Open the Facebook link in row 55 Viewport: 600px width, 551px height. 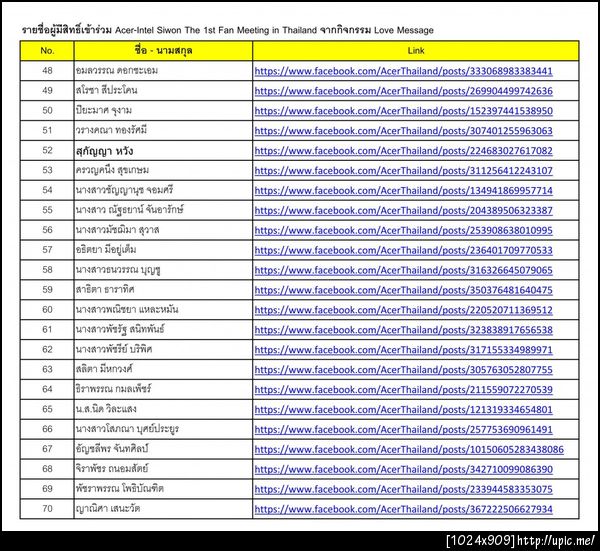tap(403, 210)
